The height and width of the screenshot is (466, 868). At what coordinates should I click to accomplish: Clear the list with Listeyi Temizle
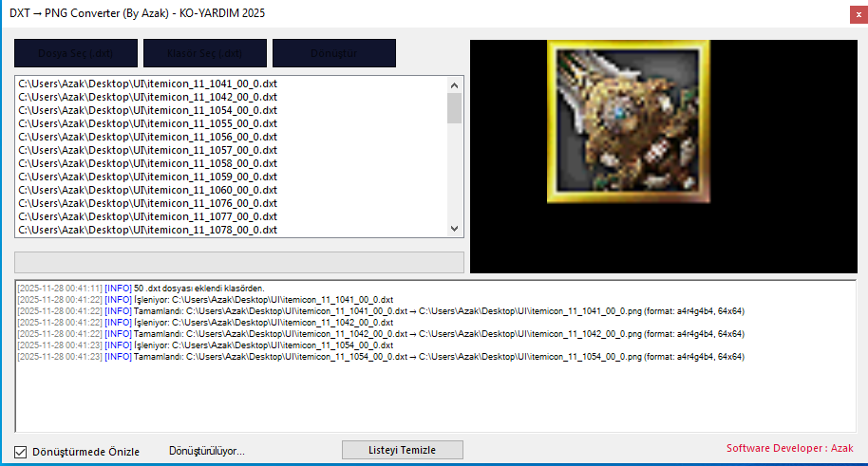click(403, 450)
